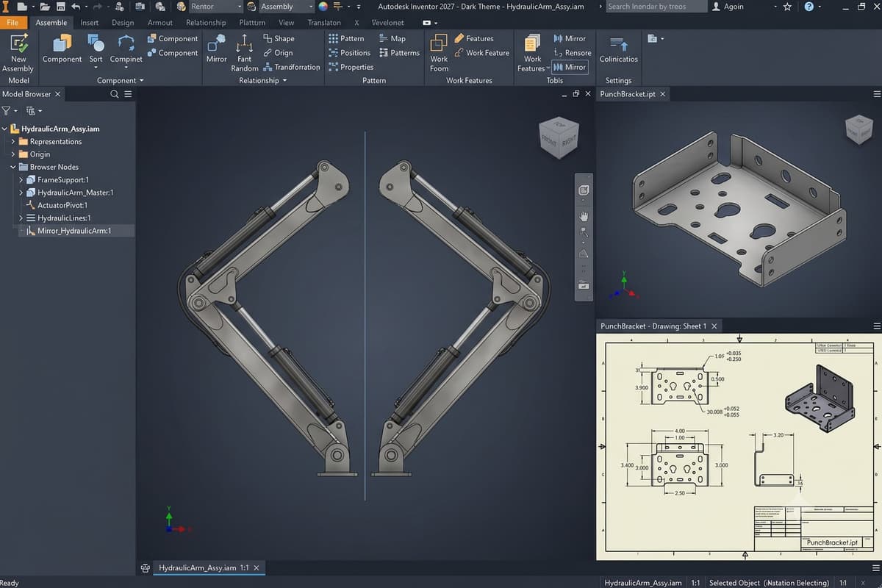Collapse the HydraulicArm_Assy.iam root node
882x588 pixels.
(x=5, y=129)
